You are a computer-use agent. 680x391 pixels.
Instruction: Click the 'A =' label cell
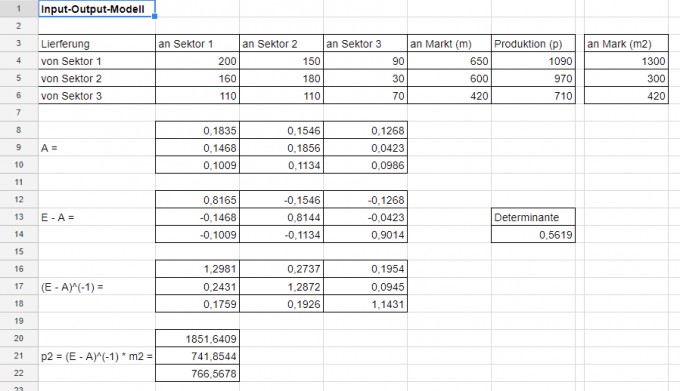97,147
